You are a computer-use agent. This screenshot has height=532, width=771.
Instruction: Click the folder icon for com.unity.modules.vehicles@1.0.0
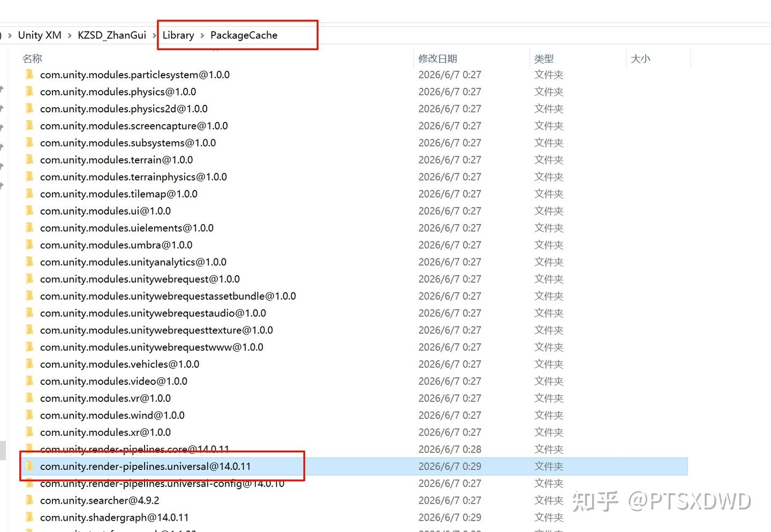(x=29, y=364)
